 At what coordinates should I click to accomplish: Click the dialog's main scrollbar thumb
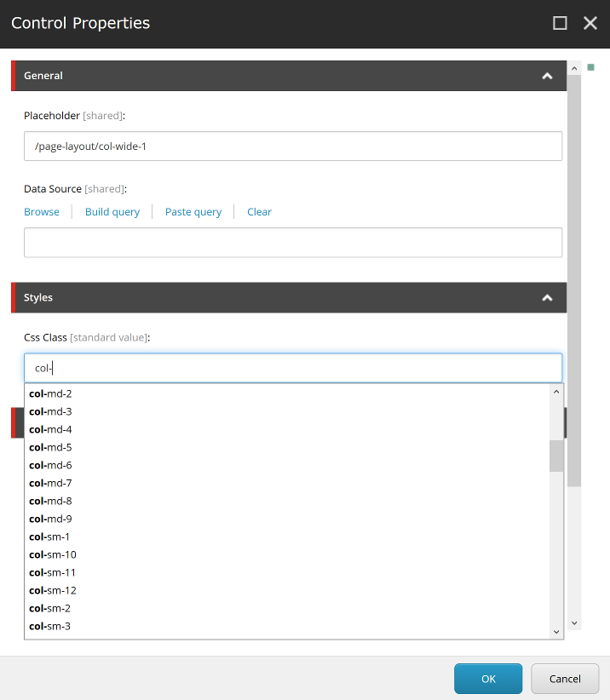[574, 281]
